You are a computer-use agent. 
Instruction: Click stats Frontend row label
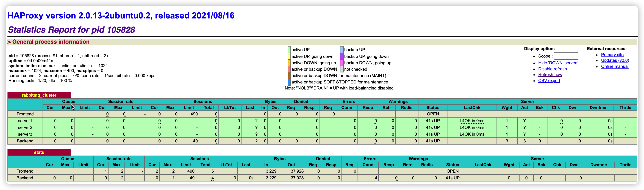pyautogui.click(x=25, y=171)
